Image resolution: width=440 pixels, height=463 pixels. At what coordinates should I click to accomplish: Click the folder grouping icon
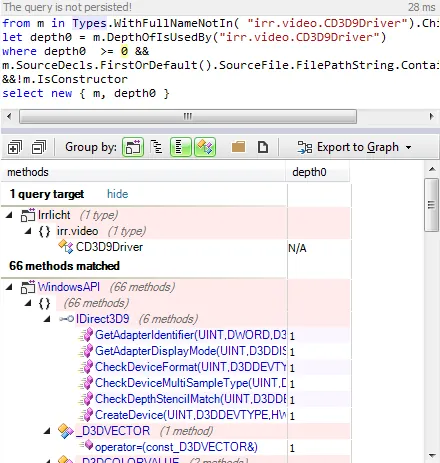pyautogui.click(x=238, y=147)
